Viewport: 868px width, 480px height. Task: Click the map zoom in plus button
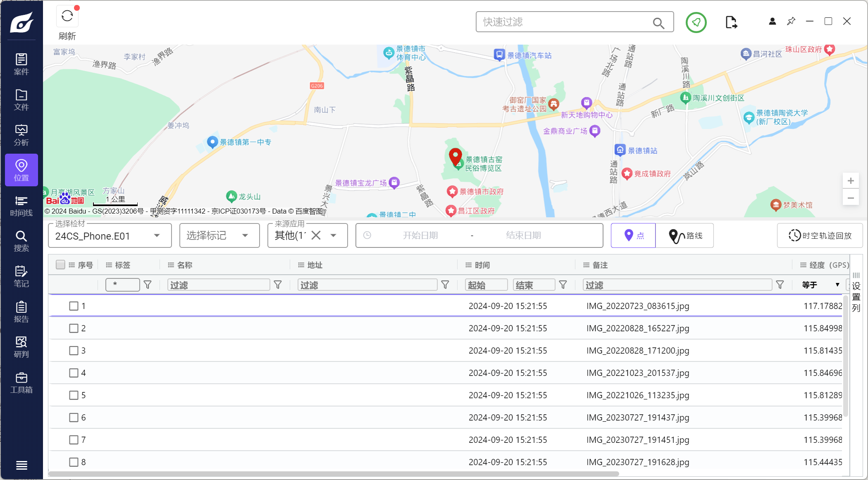pyautogui.click(x=851, y=181)
